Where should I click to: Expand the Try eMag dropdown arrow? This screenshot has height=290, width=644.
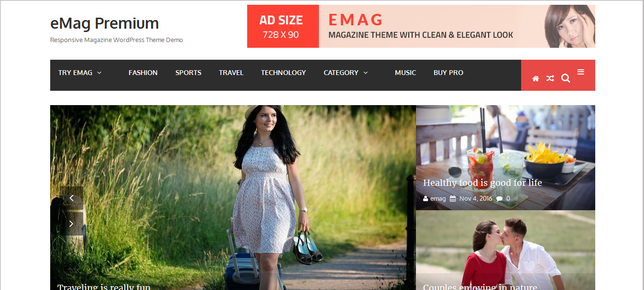click(99, 73)
